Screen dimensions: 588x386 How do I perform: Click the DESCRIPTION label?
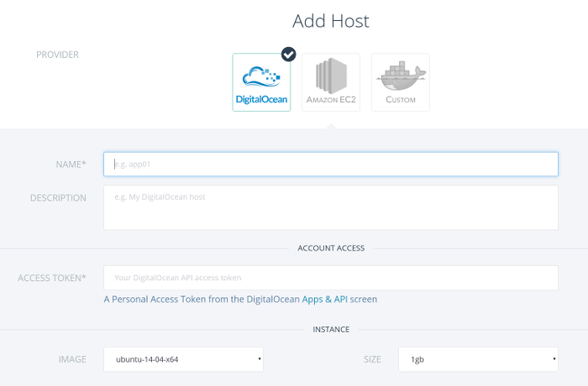58,198
